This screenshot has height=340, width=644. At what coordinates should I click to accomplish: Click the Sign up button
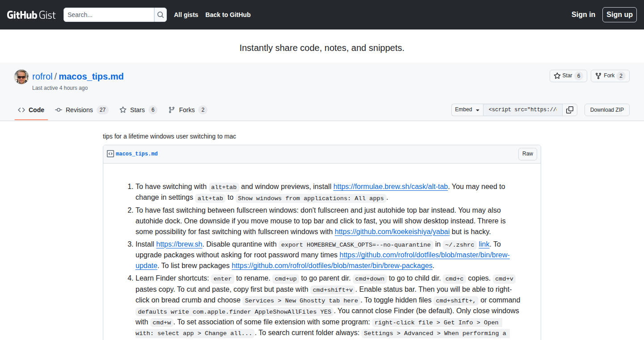tap(619, 15)
